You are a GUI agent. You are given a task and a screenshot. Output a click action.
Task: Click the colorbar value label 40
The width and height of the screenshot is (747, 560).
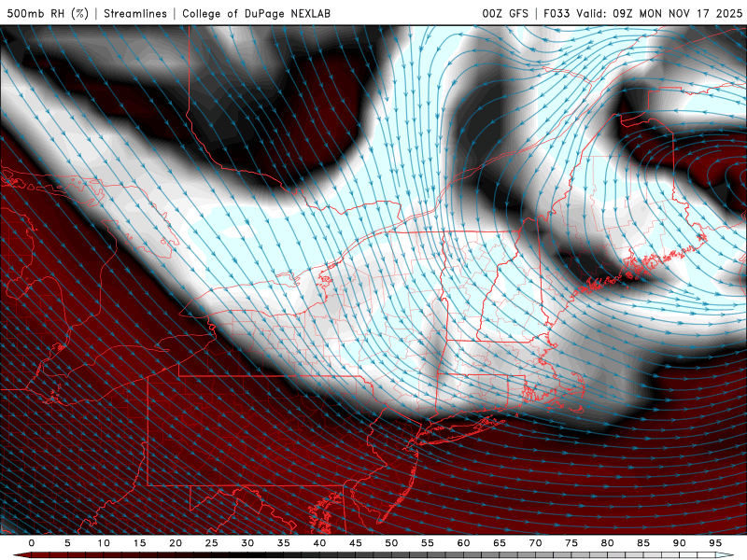click(x=319, y=543)
